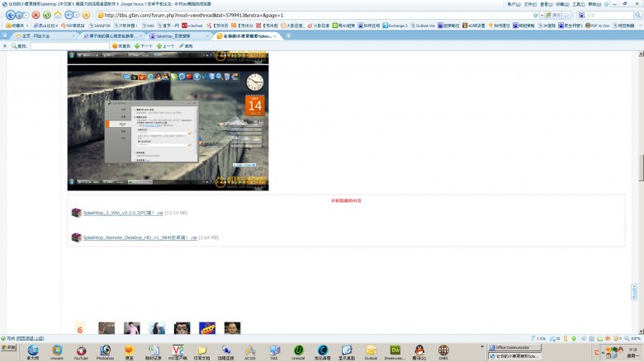Screen dimensions: 644x362
Task: Click the Splashtop screenshot image in the post
Action: click(x=168, y=127)
